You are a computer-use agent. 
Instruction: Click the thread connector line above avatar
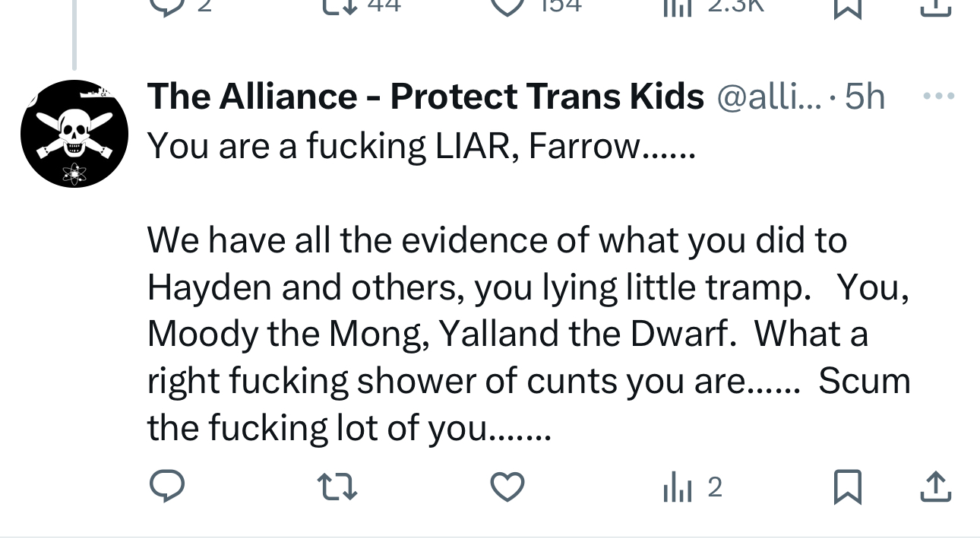pos(74,34)
